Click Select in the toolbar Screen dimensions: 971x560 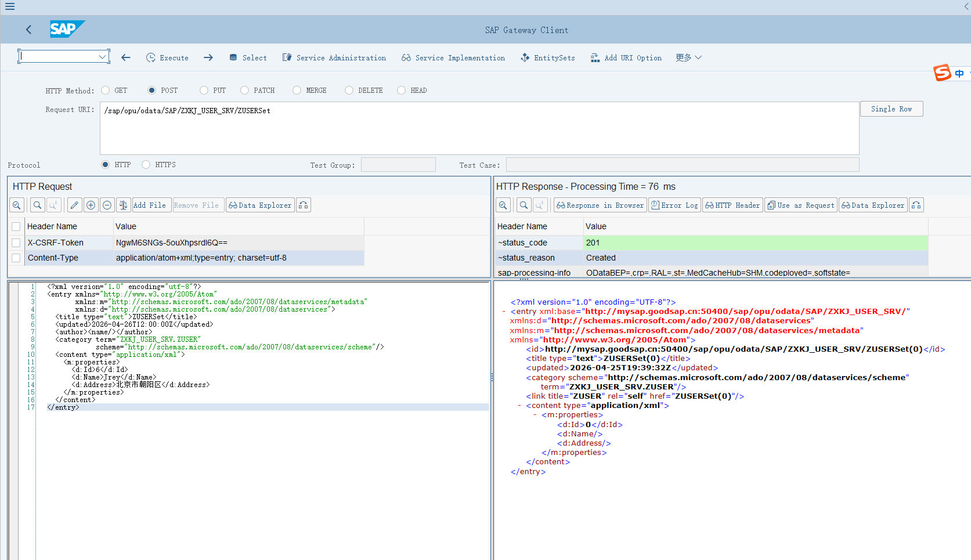click(x=248, y=57)
